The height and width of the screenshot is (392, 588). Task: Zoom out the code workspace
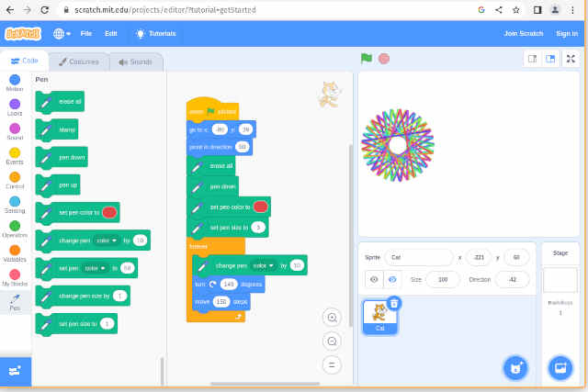[332, 342]
